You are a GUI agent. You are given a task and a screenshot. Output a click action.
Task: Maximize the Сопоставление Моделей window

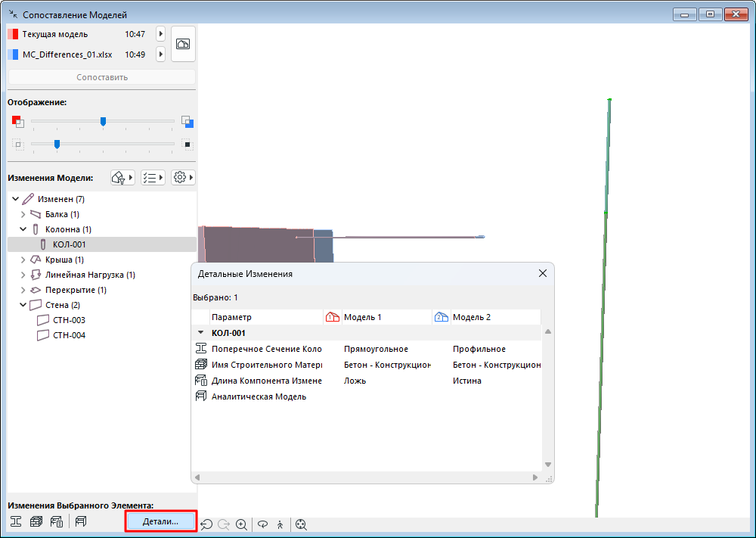point(710,14)
